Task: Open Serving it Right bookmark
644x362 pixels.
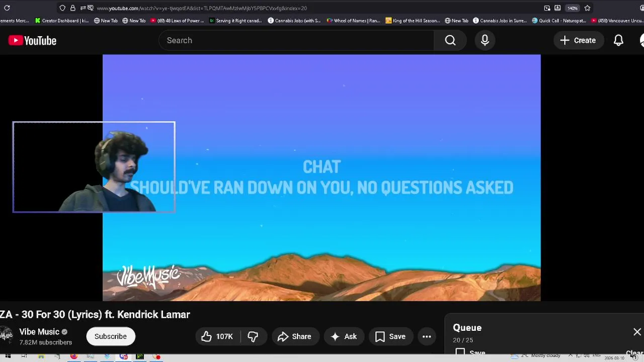Action: (235, 21)
